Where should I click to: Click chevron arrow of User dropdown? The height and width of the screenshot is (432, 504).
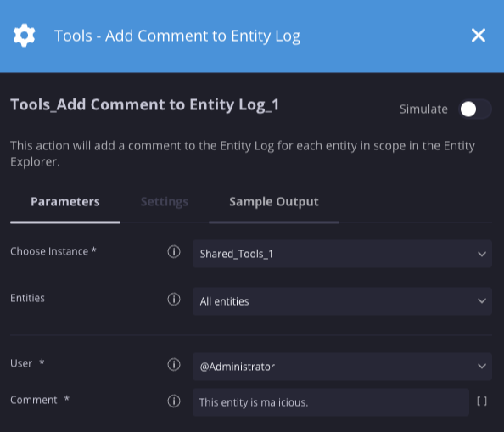coord(481,366)
